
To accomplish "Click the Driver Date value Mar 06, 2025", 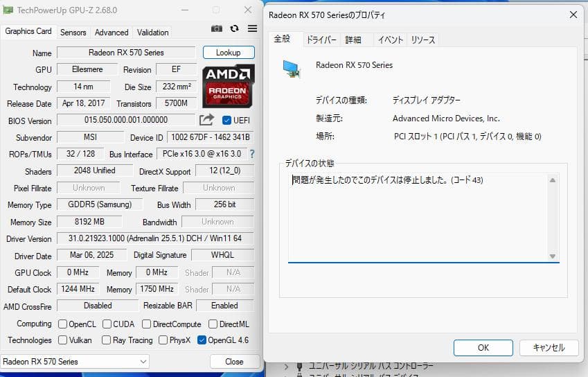I will click(x=92, y=255).
